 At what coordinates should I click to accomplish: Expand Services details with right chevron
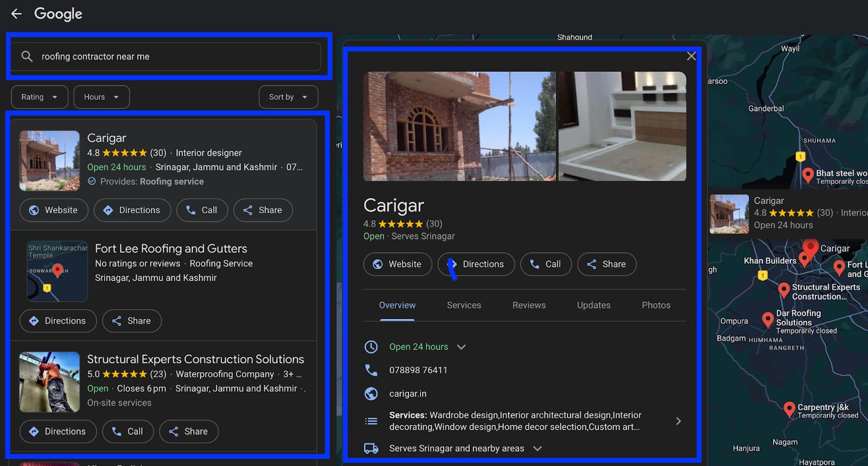pyautogui.click(x=678, y=421)
